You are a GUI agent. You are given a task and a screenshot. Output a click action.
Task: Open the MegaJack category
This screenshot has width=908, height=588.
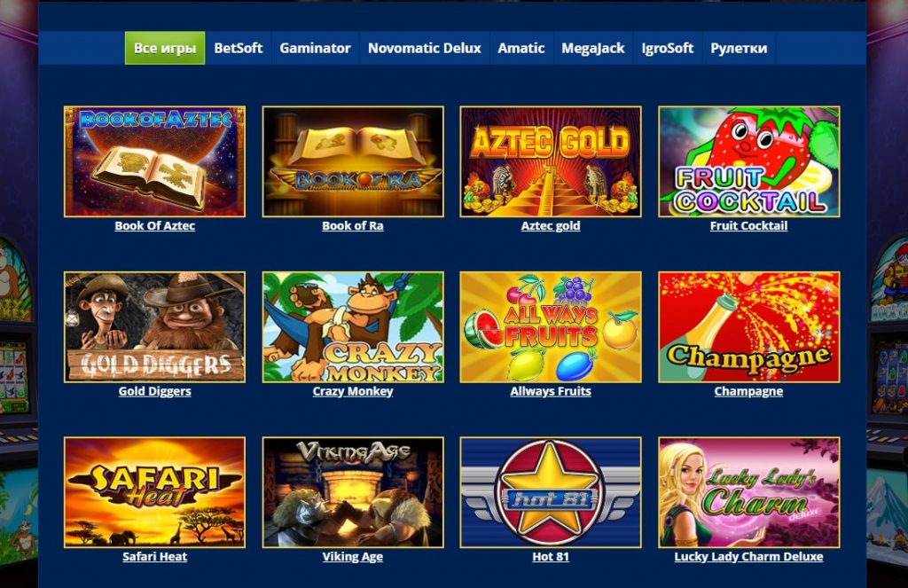click(593, 48)
